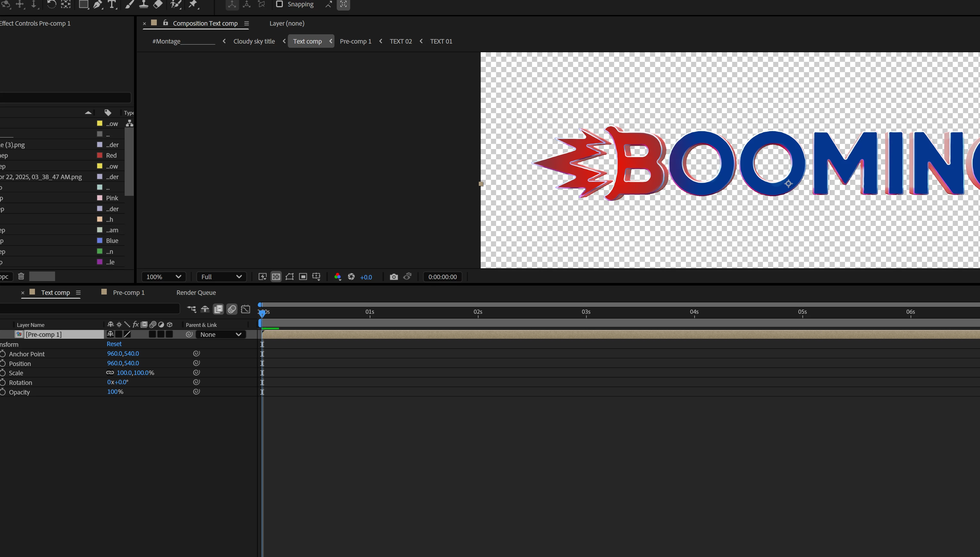980x557 pixels.
Task: Select the Type tool
Action: pyautogui.click(x=112, y=4)
